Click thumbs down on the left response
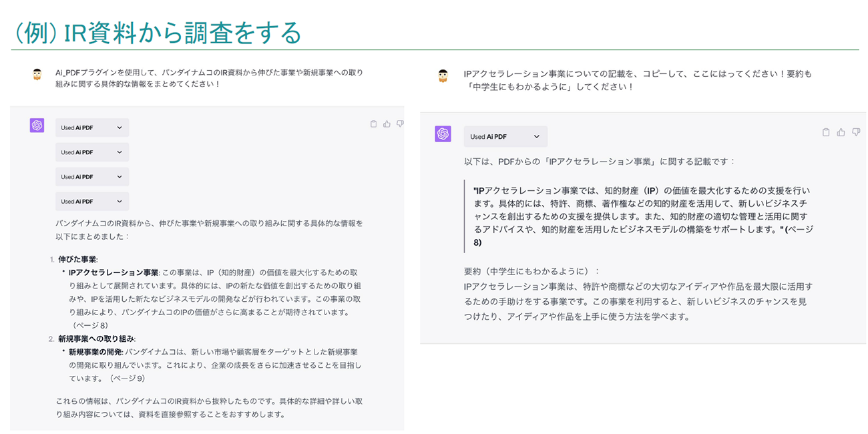Screen dimensions: 868x434 [x=400, y=124]
